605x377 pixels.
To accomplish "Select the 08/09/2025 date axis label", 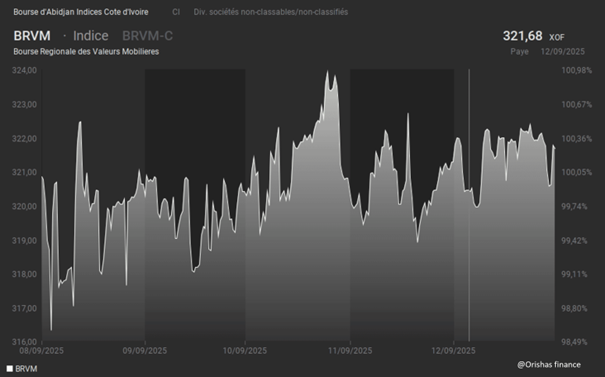I will point(42,351).
